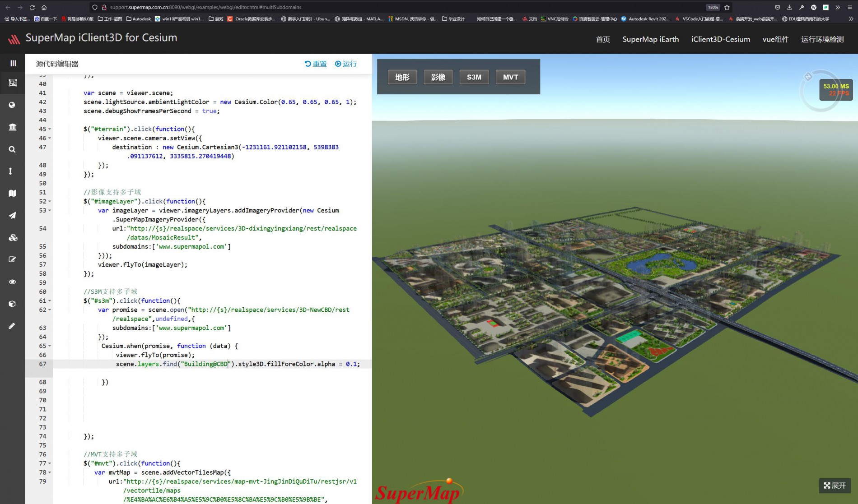Click the MVT button
This screenshot has height=504, width=858.
pyautogui.click(x=510, y=77)
